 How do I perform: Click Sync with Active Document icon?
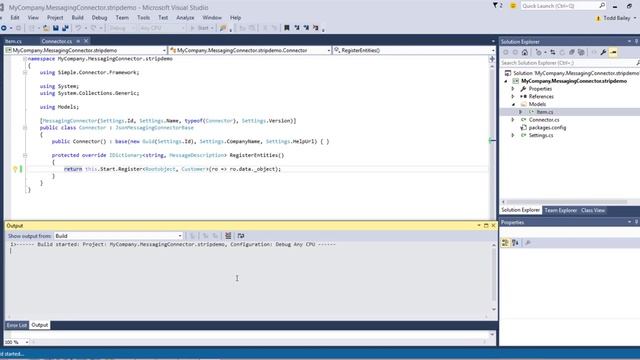(553, 52)
